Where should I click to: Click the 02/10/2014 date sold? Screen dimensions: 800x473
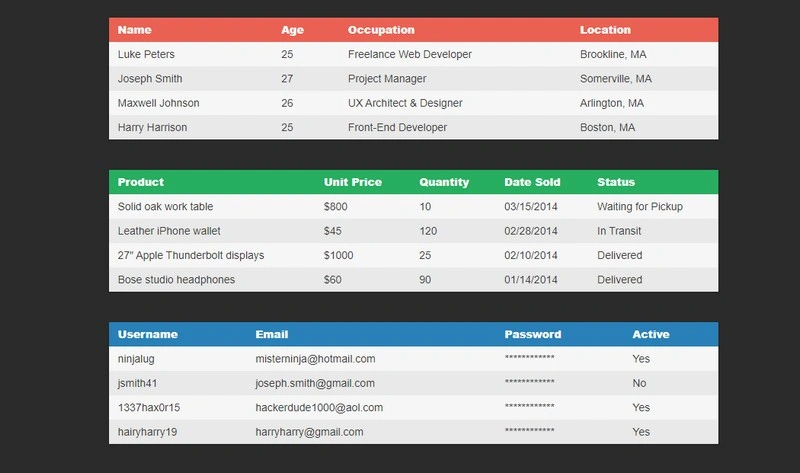(531, 255)
